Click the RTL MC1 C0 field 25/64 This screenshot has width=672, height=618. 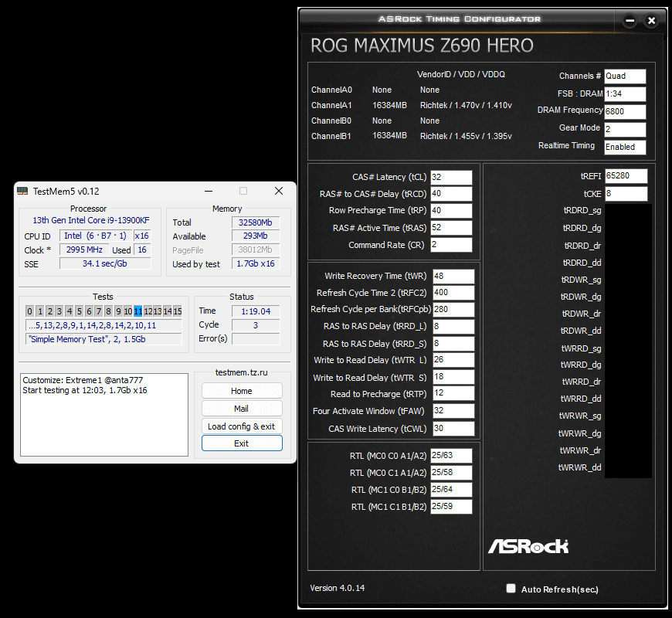click(451, 490)
